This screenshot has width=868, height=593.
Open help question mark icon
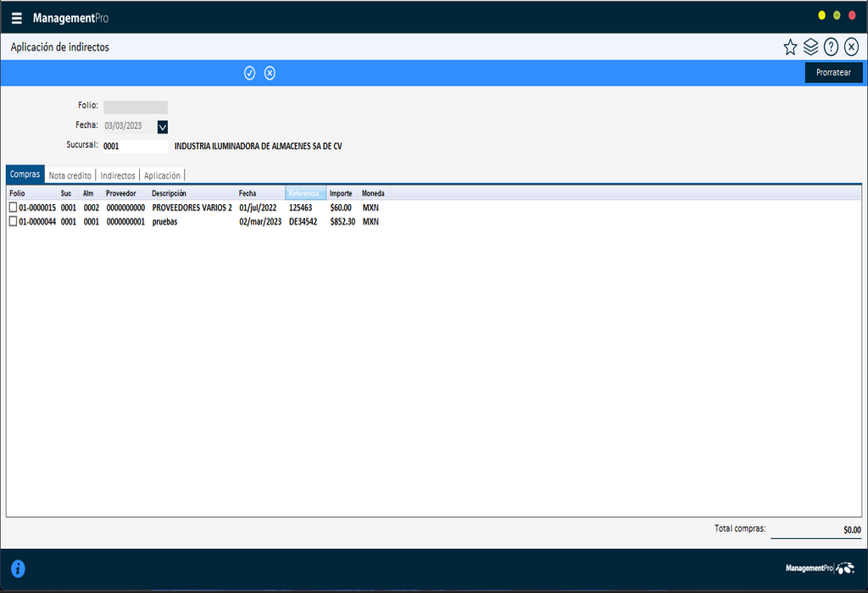831,47
